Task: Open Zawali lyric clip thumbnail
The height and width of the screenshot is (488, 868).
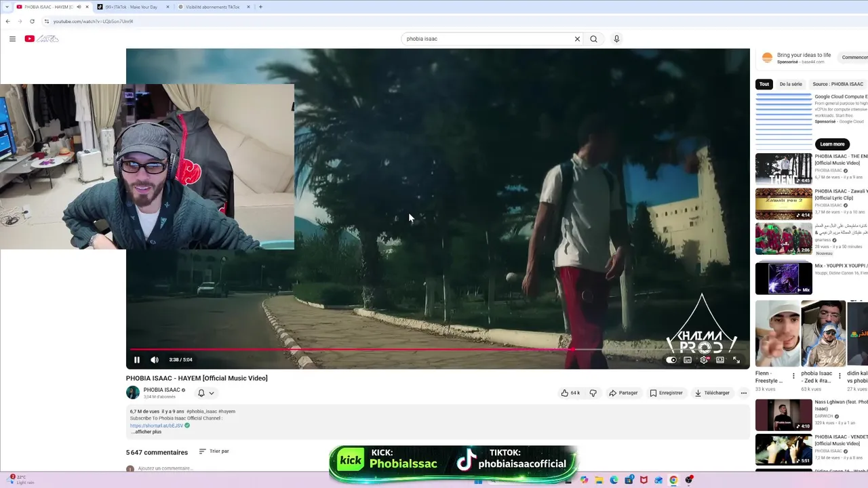Action: click(783, 204)
